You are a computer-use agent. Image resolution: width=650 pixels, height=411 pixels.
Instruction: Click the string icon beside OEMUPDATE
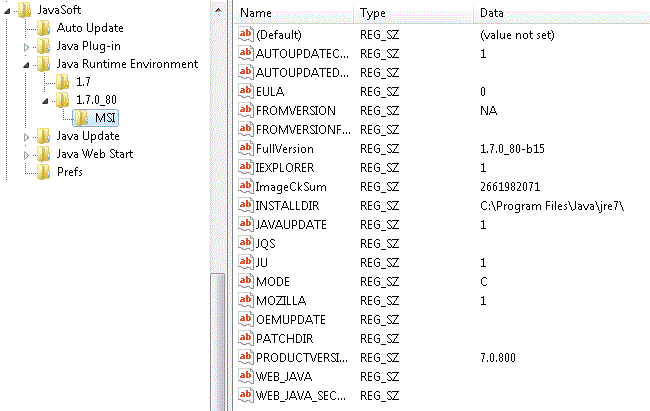(x=245, y=319)
